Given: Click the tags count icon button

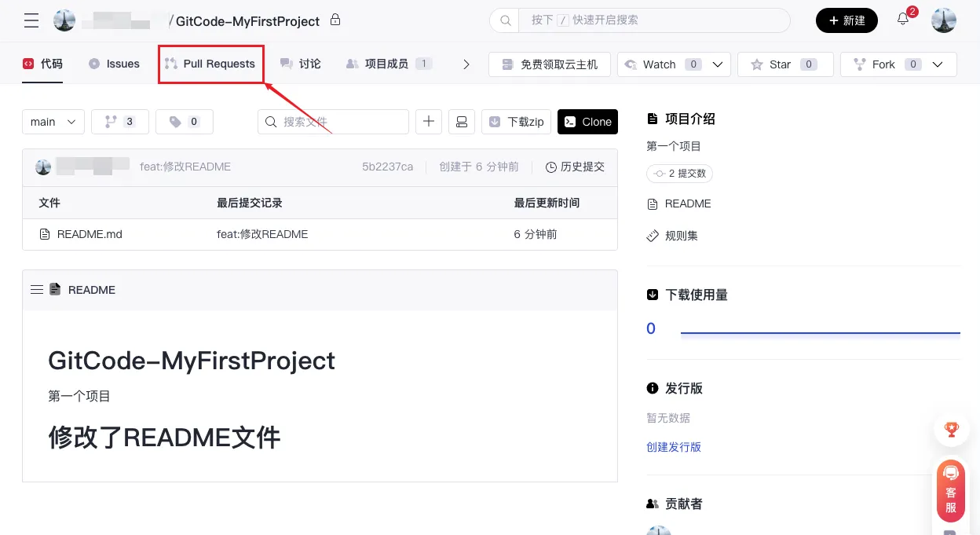Looking at the screenshot, I should pos(184,122).
